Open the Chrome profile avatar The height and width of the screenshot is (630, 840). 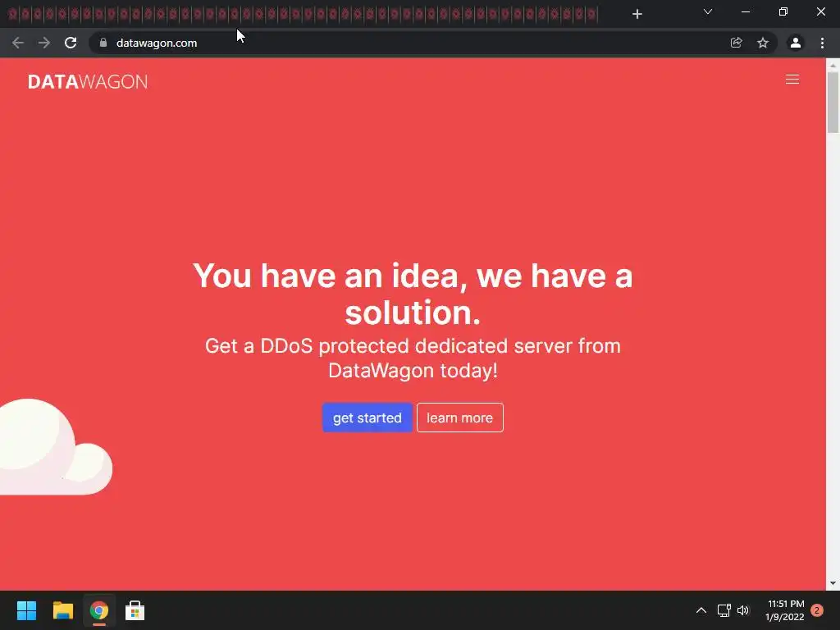pyautogui.click(x=795, y=43)
